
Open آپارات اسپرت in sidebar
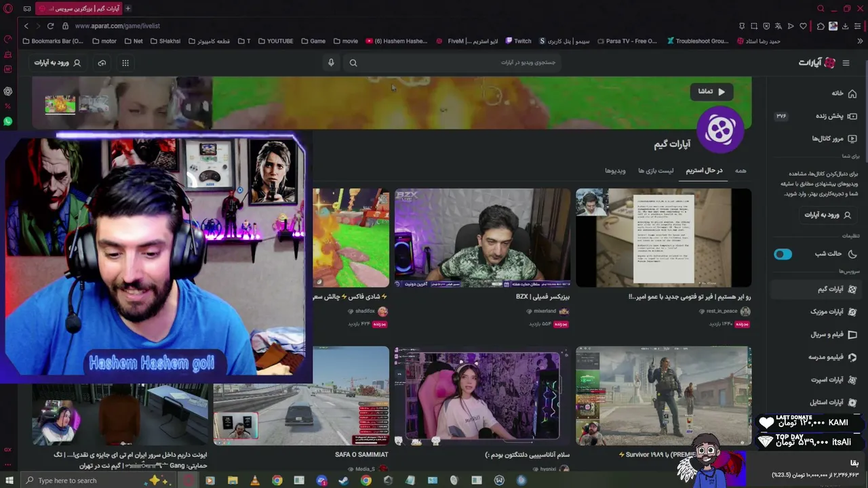pos(816,380)
